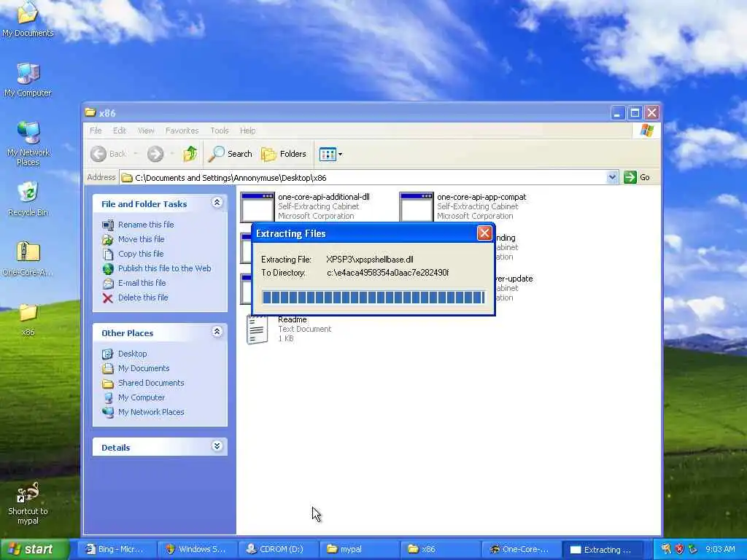Image resolution: width=747 pixels, height=560 pixels.
Task: Open My Network Places desktop icon
Action: [28, 143]
